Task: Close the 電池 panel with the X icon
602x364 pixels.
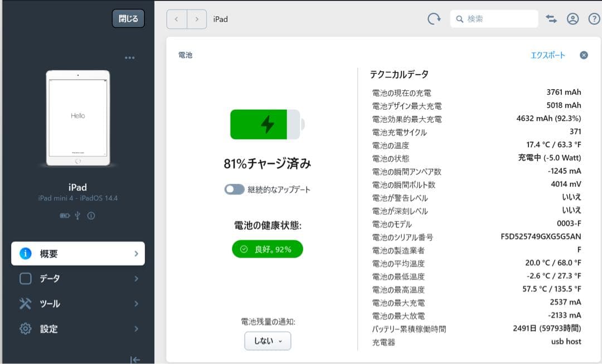Action: pos(584,55)
